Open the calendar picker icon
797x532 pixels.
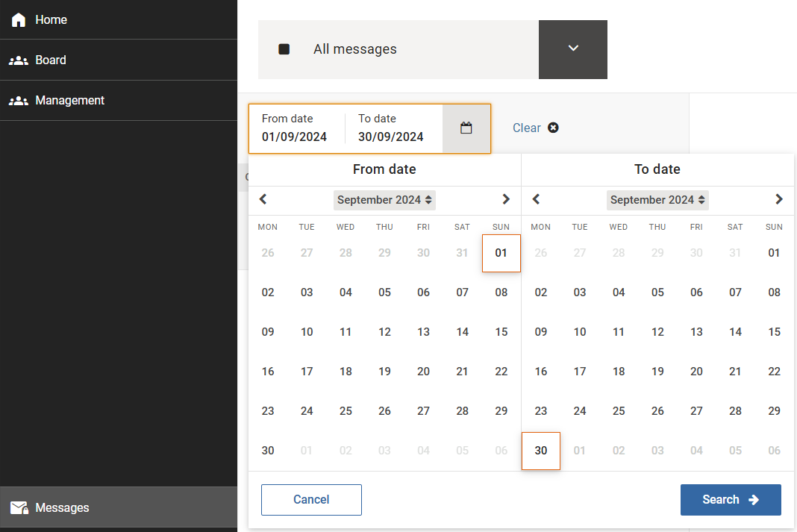pyautogui.click(x=466, y=128)
